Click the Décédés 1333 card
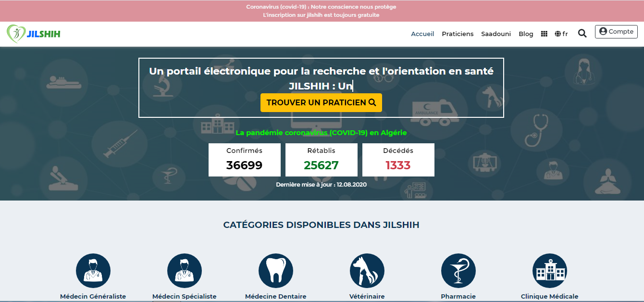This screenshot has width=644, height=302. [x=398, y=160]
